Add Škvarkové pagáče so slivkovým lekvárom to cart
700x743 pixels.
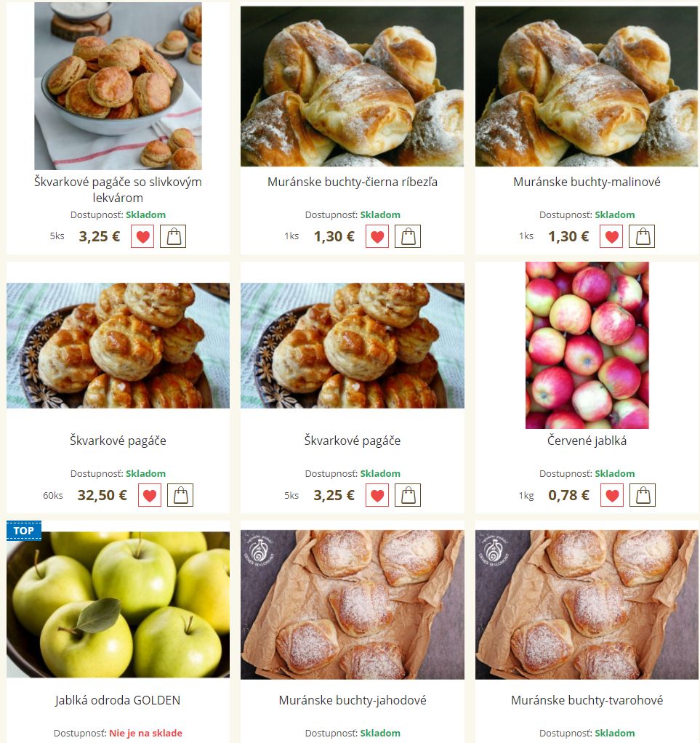[x=173, y=236]
